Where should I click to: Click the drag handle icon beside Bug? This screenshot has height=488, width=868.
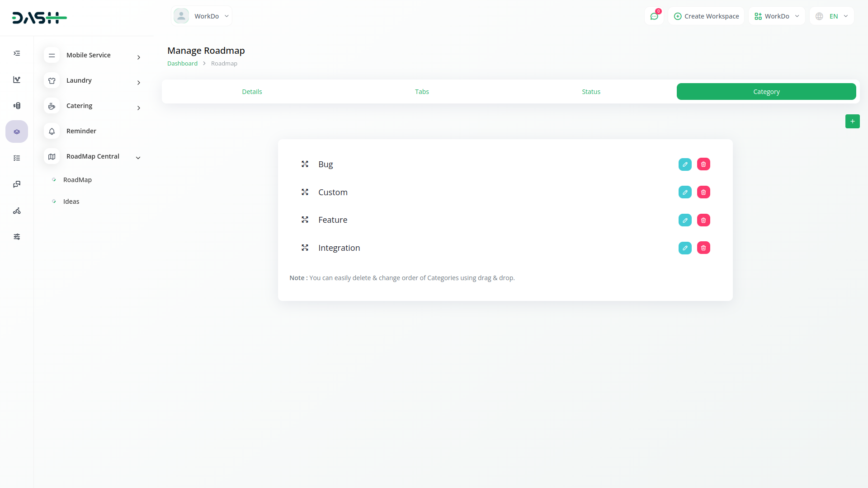coord(305,164)
